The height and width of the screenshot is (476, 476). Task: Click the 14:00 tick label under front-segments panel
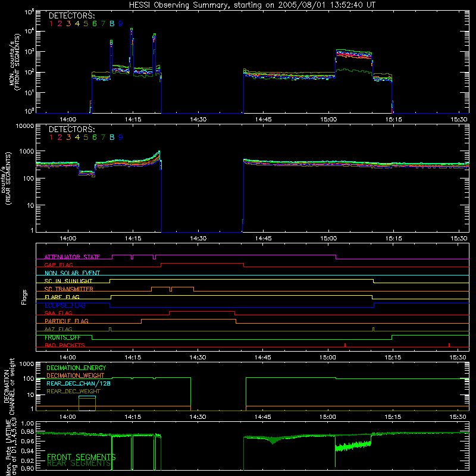pyautogui.click(x=68, y=120)
